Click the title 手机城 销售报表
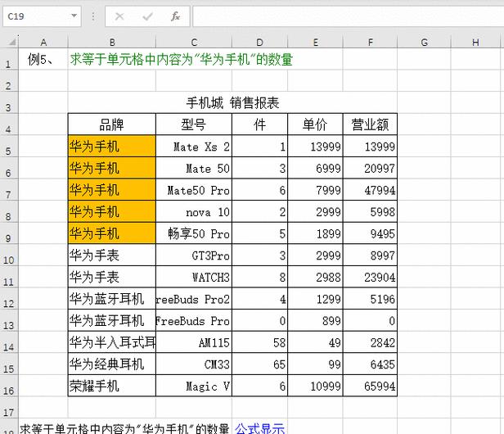504x434 pixels. tap(232, 103)
